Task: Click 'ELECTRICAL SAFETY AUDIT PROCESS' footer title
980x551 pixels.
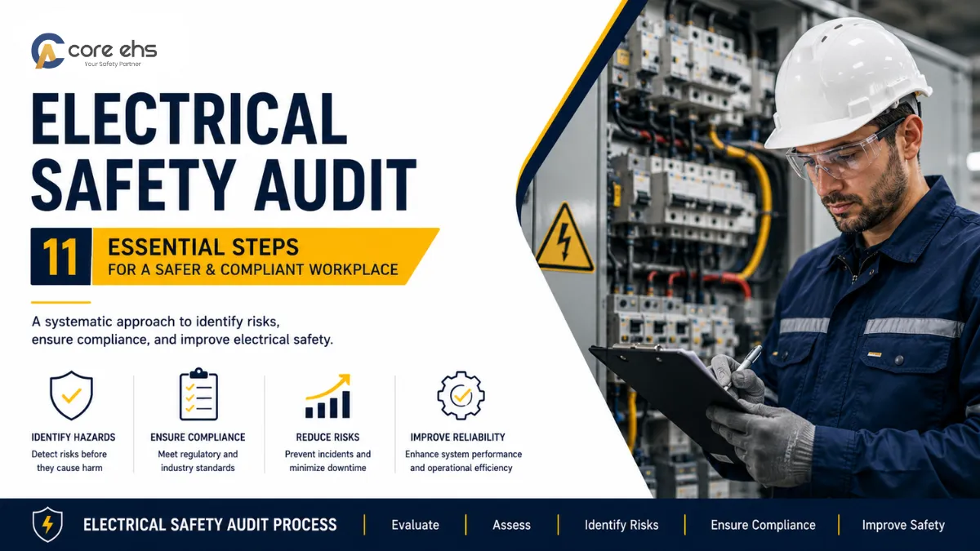Action: (210, 525)
